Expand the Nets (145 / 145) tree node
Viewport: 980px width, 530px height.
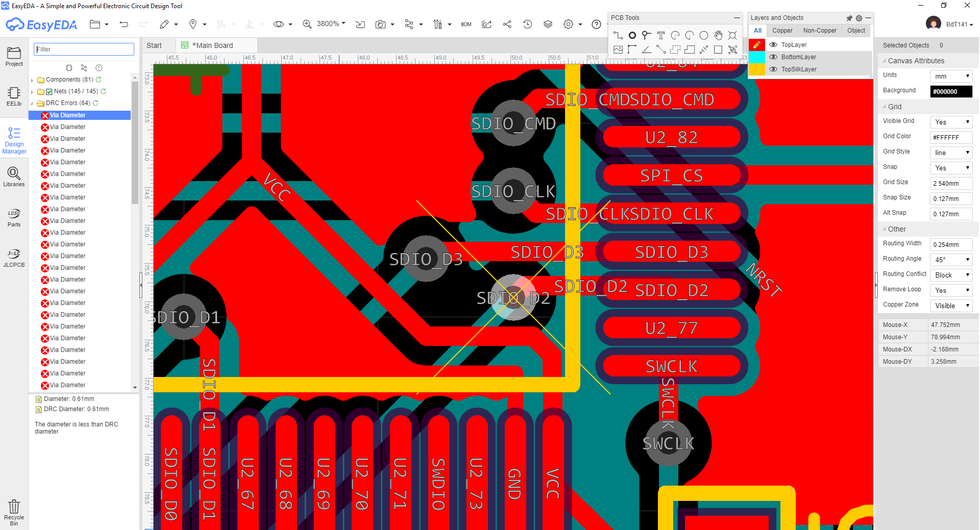(x=32, y=92)
